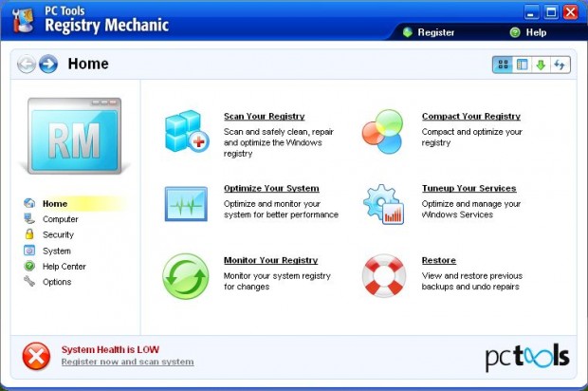
Task: Open the Restore link
Action: tap(439, 260)
